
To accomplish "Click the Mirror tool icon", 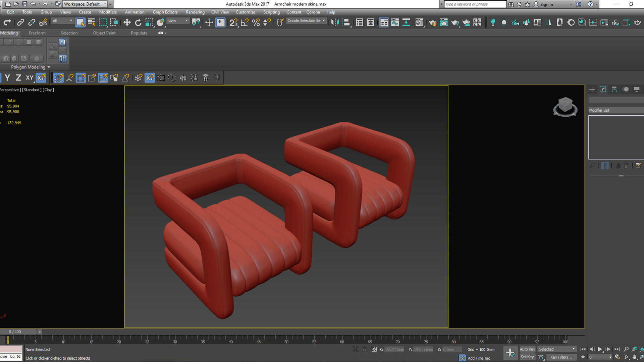I will point(335,22).
